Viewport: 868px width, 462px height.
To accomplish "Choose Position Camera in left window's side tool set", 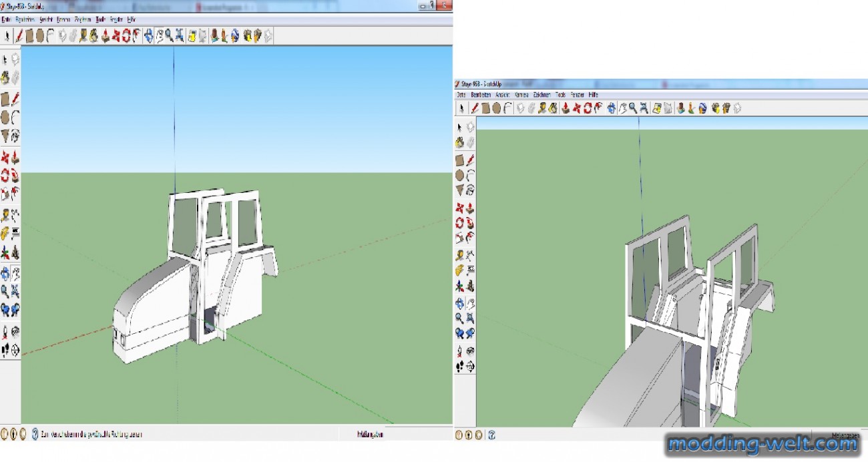I will (5, 332).
